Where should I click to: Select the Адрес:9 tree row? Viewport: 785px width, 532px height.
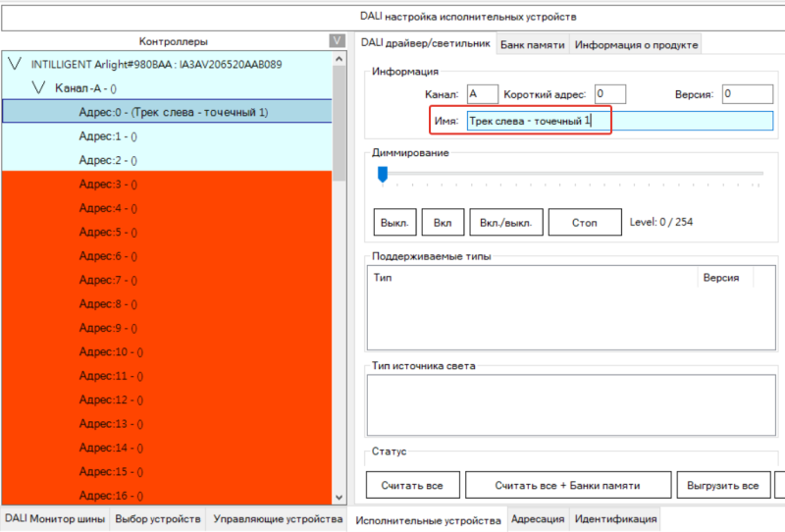(167, 328)
